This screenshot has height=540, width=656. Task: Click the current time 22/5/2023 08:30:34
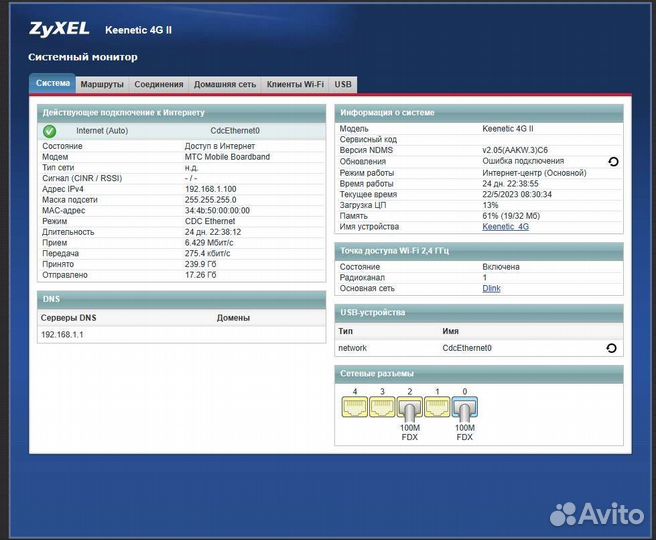point(517,195)
